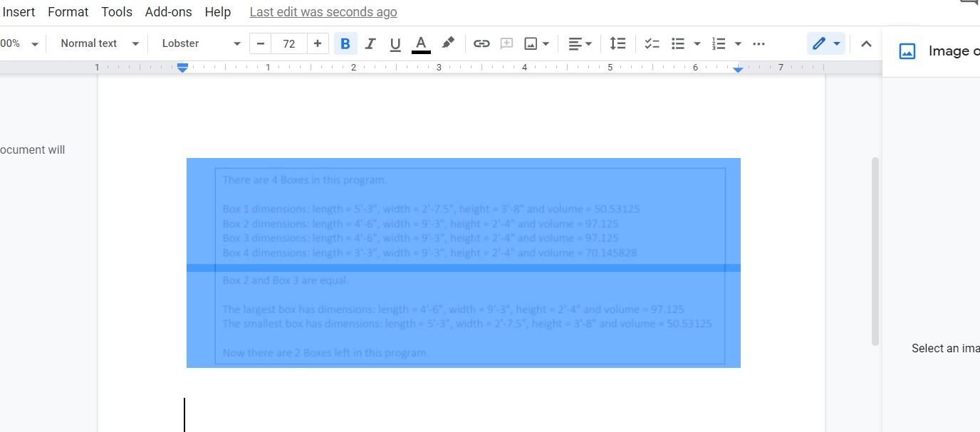
Task: Toggle italic formatting
Action: tap(370, 43)
